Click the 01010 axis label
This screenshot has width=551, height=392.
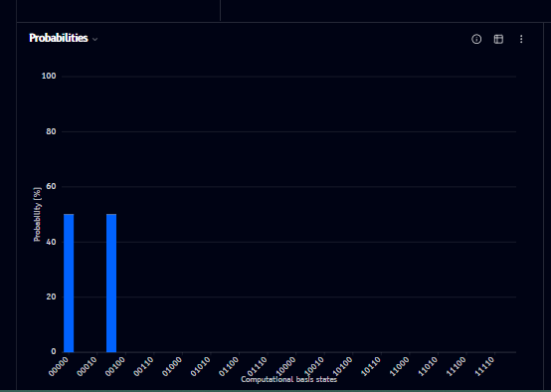tap(201, 366)
